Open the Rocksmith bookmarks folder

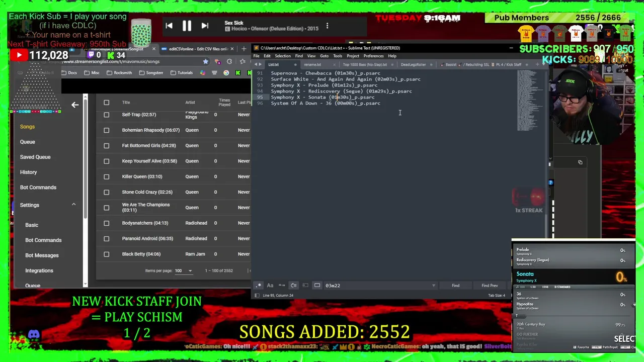click(119, 73)
